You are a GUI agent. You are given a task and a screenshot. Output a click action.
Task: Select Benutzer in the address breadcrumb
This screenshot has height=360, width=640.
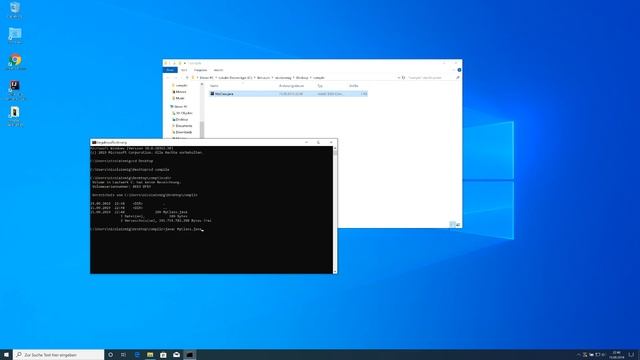pyautogui.click(x=263, y=78)
